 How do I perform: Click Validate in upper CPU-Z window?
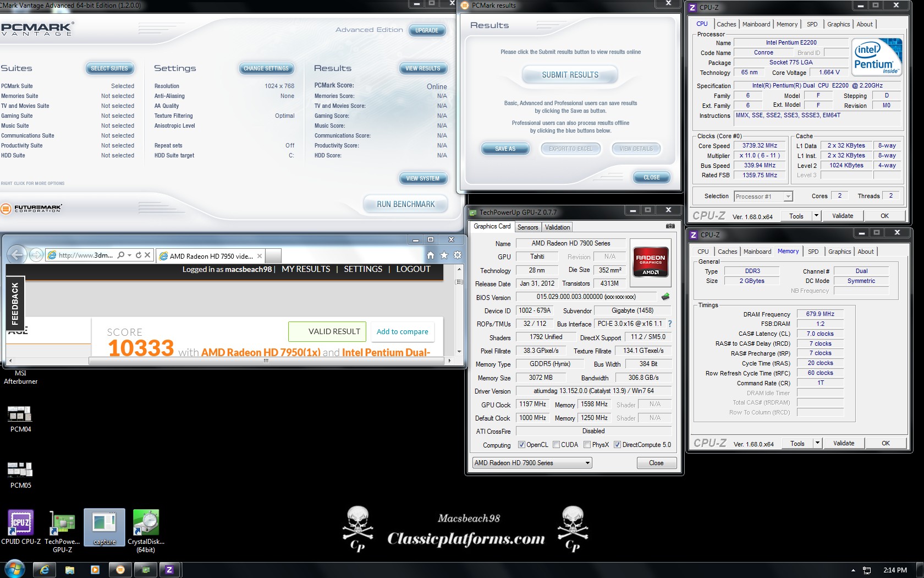pos(843,216)
